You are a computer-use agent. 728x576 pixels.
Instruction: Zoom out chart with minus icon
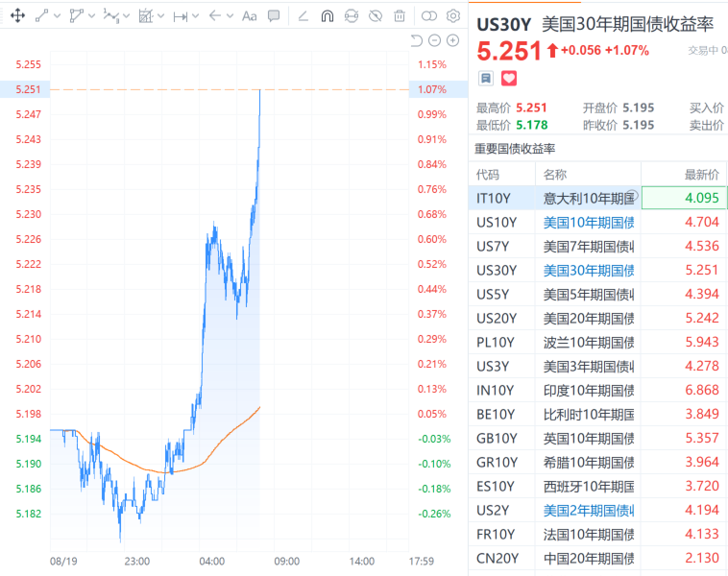[x=434, y=41]
